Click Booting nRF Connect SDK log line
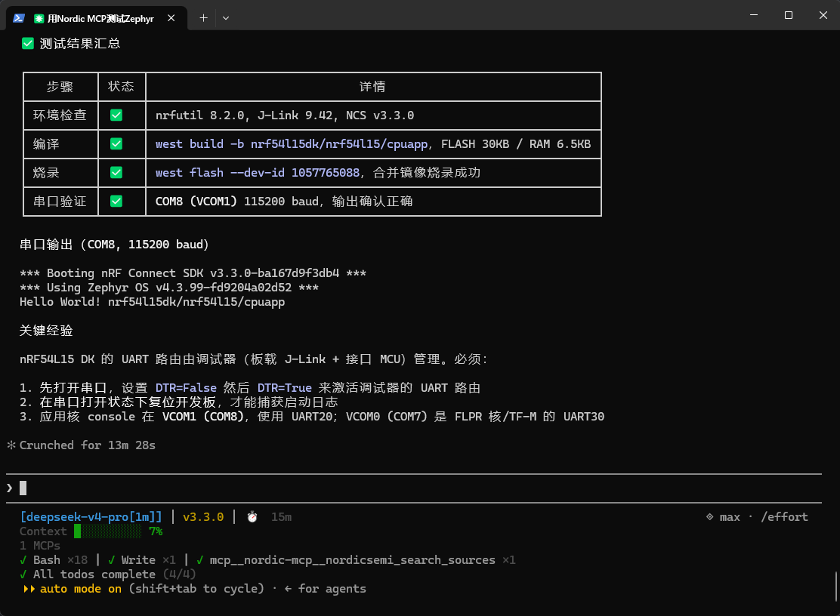Image resolution: width=840 pixels, height=616 pixels. coord(193,273)
